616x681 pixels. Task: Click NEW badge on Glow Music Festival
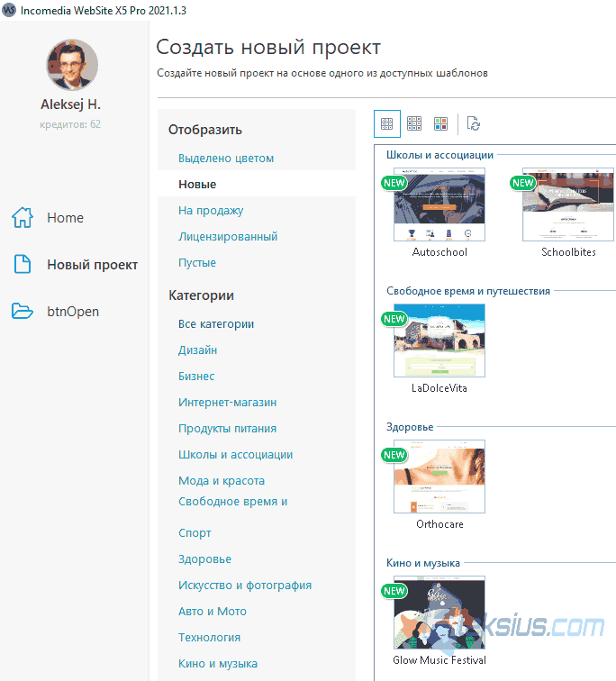pos(394,591)
